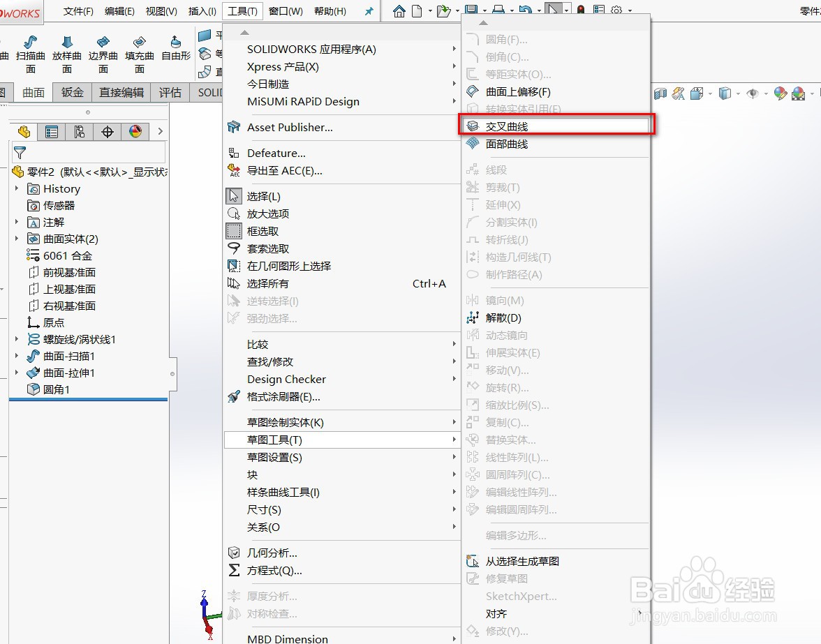Expand the 曲面实体(2) tree node
This screenshot has height=644, width=821.
16,239
